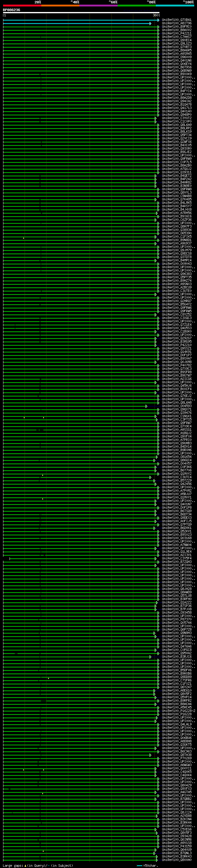Select hit label UniRef100_B8A2D8
Image resolution: width=197 pixels, height=868 pixels.
177,98
